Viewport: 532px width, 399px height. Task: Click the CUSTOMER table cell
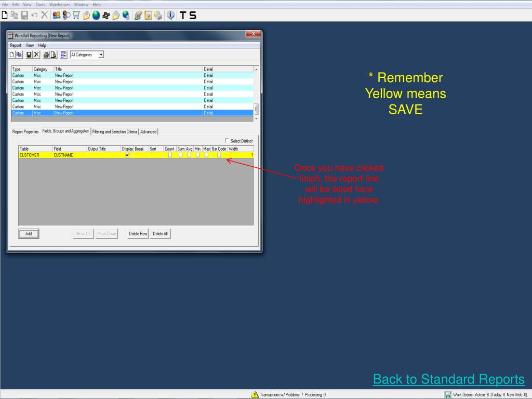coord(36,155)
